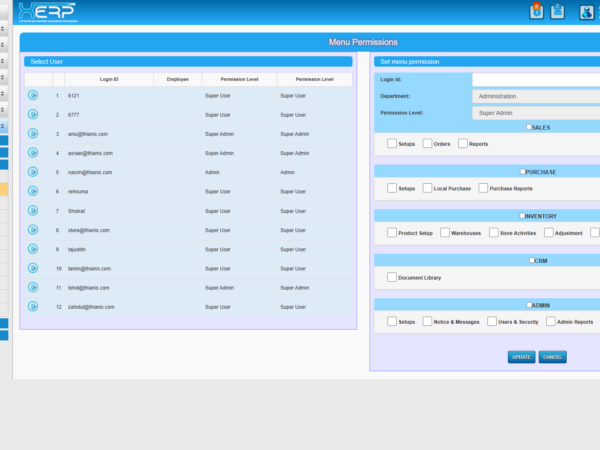Click the arrow icon for asraar@thianis.com
This screenshot has height=450, width=600.
click(33, 153)
